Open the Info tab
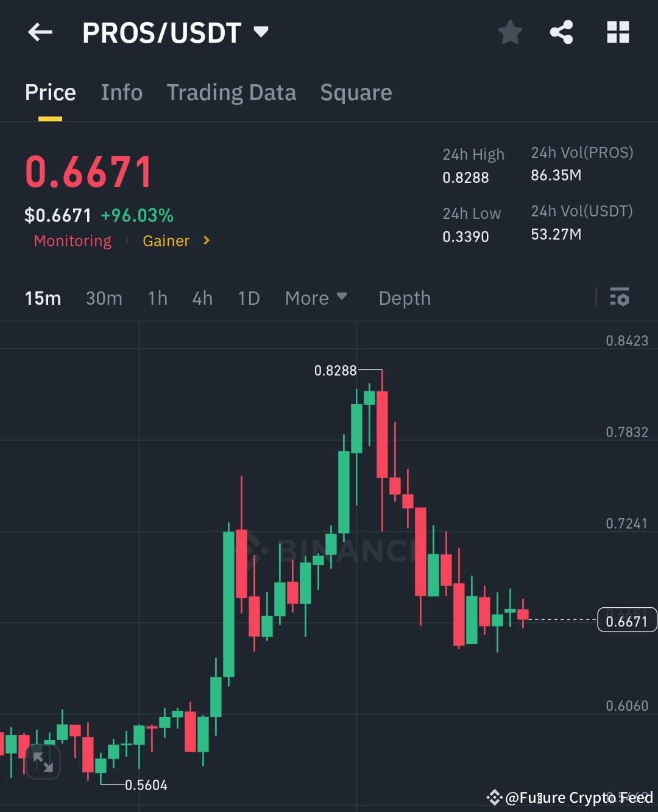 tap(121, 93)
